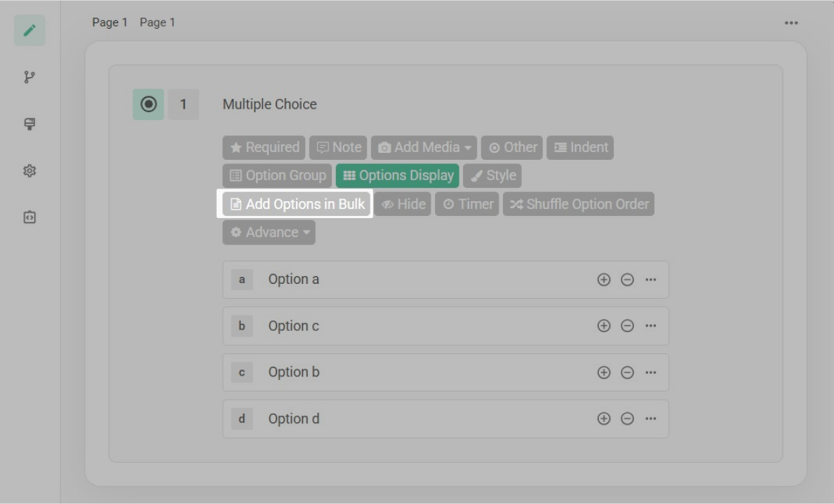This screenshot has height=504, width=834.
Task: Open the theme design panel in sidebar
Action: click(x=29, y=124)
